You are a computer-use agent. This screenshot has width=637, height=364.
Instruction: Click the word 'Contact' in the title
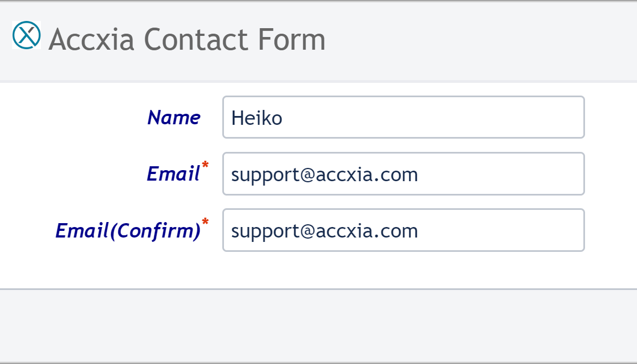click(x=196, y=39)
